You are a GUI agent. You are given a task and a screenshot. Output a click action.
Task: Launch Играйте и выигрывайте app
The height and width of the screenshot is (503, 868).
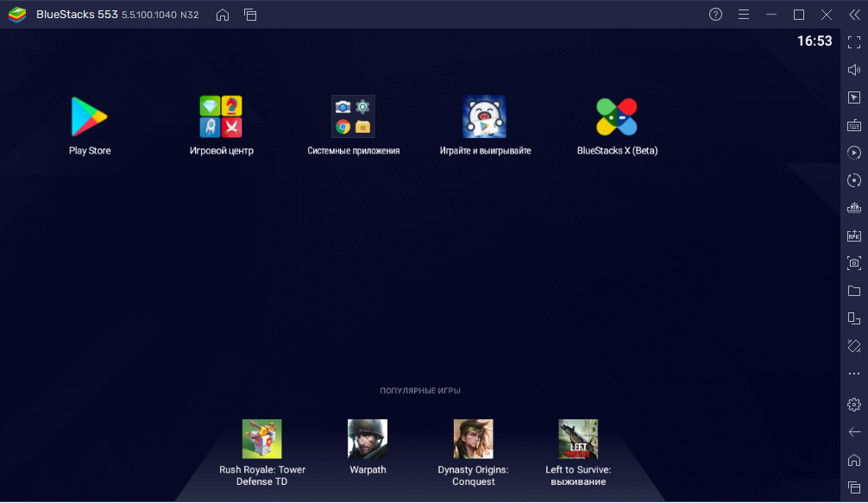[x=484, y=116]
